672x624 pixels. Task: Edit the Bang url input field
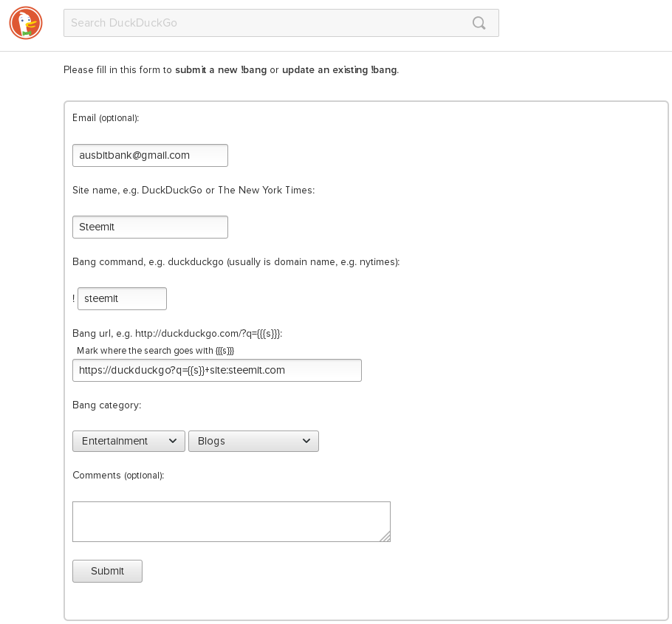click(217, 370)
